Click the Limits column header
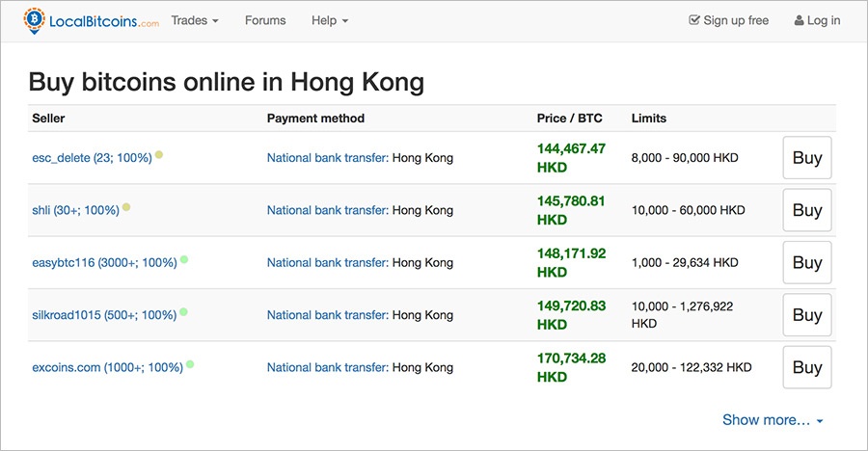Viewport: 868px width, 451px height. pyautogui.click(x=649, y=118)
